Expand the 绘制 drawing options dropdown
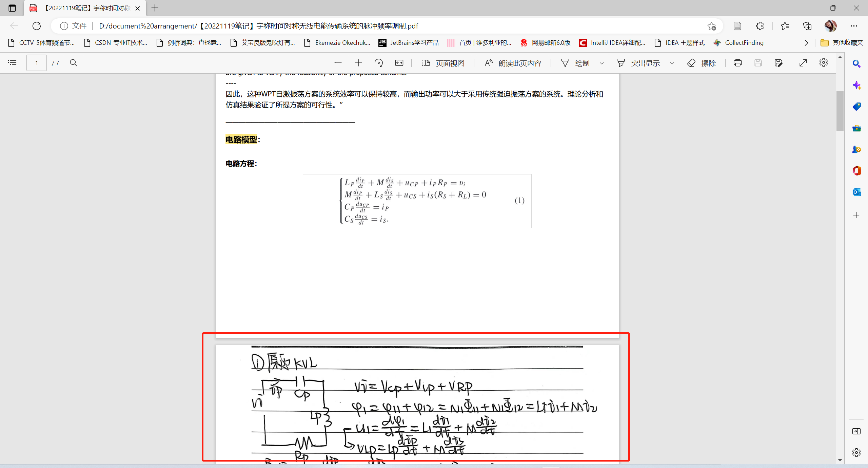The width and height of the screenshot is (868, 468). point(602,63)
